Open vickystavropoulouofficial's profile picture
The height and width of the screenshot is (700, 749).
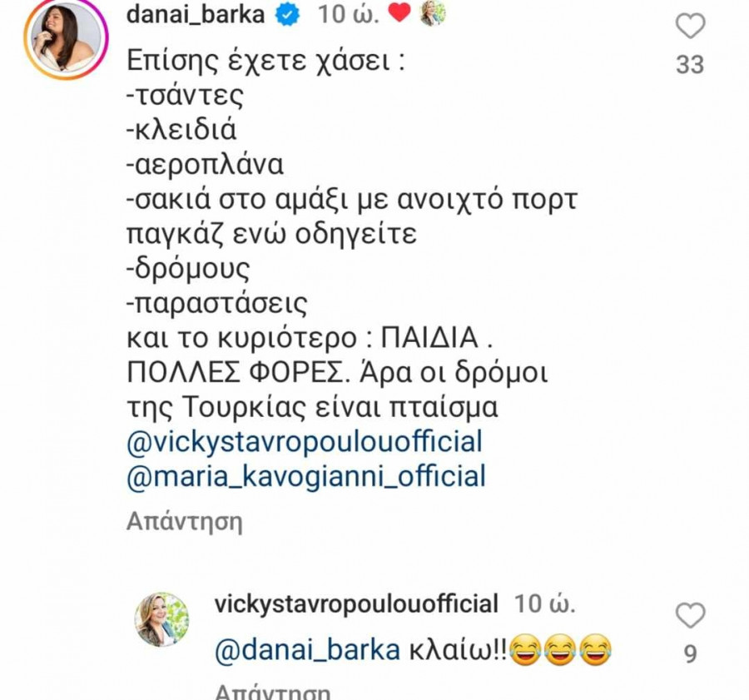click(161, 619)
